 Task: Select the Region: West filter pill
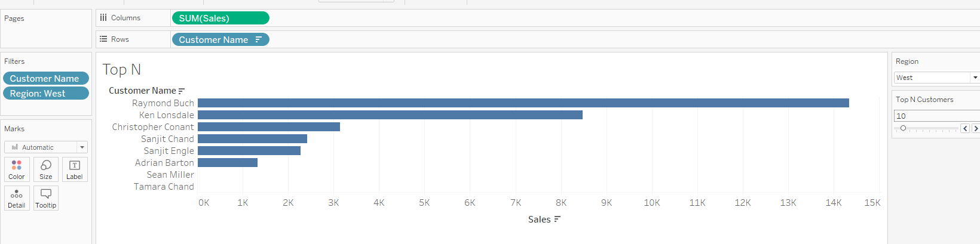coord(45,94)
